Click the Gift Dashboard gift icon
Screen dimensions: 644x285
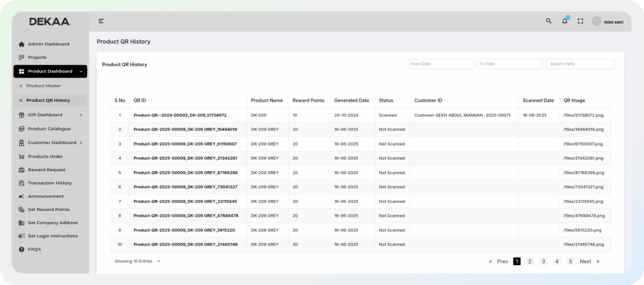coord(22,115)
